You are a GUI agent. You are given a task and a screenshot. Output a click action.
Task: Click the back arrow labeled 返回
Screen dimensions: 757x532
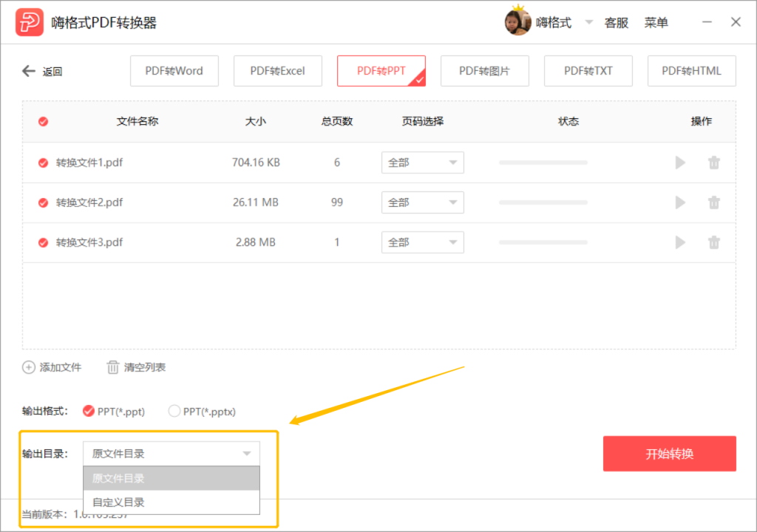tap(42, 72)
